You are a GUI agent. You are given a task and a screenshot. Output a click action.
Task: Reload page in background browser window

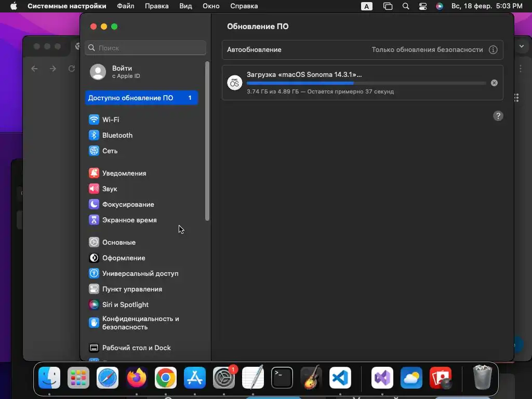pyautogui.click(x=72, y=69)
